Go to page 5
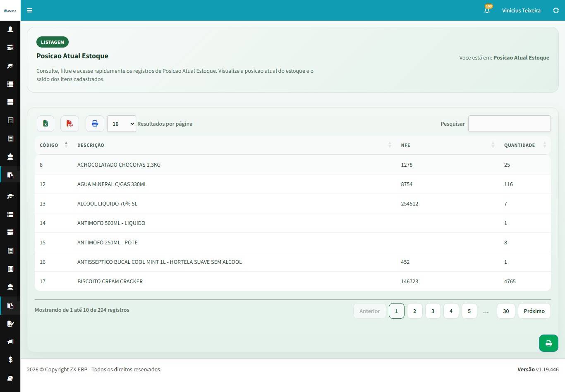Viewport: 565px width, 392px height. click(469, 311)
